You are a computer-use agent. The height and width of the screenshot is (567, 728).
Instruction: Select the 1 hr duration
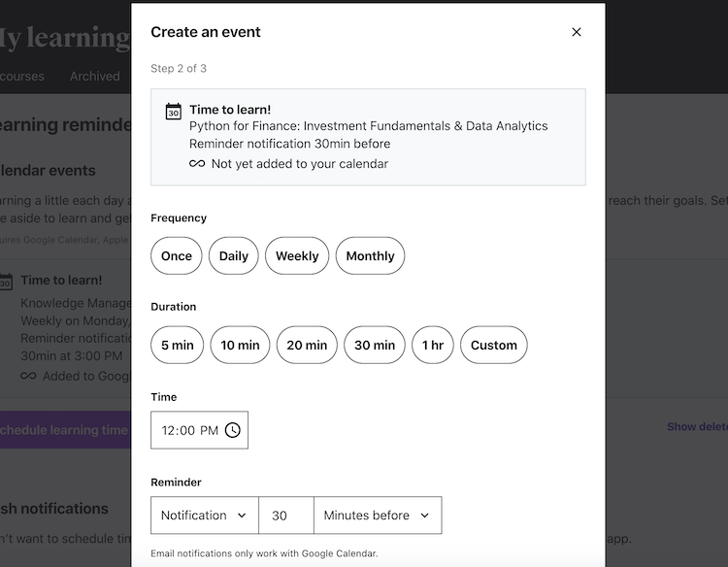(x=433, y=345)
